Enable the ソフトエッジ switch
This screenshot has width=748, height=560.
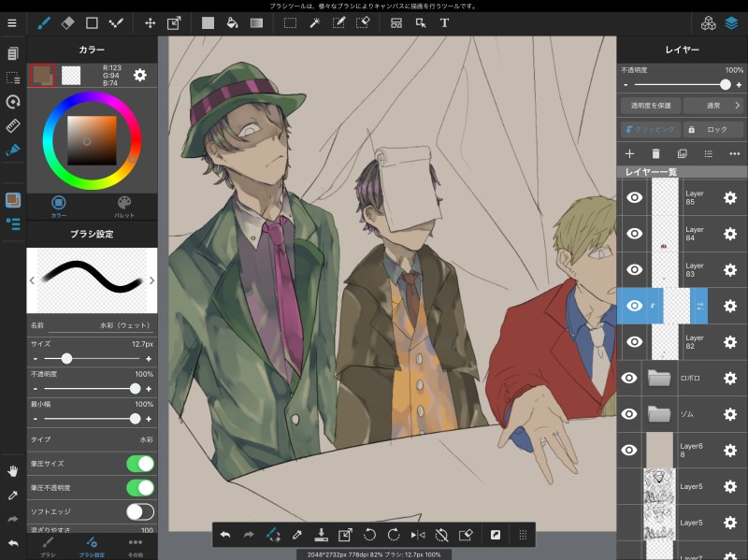(140, 511)
